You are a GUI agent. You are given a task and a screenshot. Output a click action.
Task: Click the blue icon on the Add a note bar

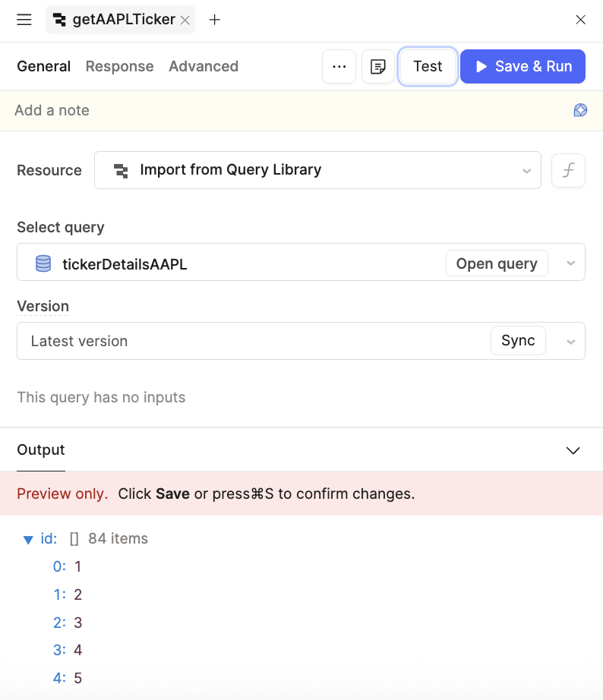(580, 109)
